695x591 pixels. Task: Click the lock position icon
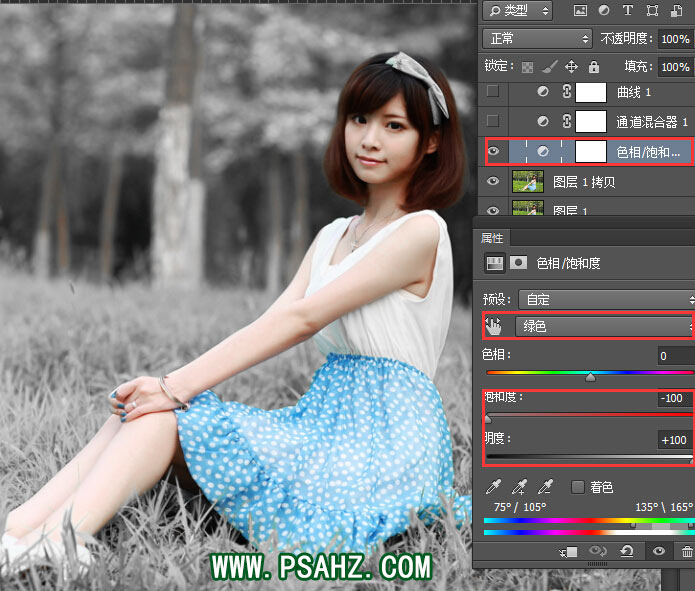tap(572, 67)
